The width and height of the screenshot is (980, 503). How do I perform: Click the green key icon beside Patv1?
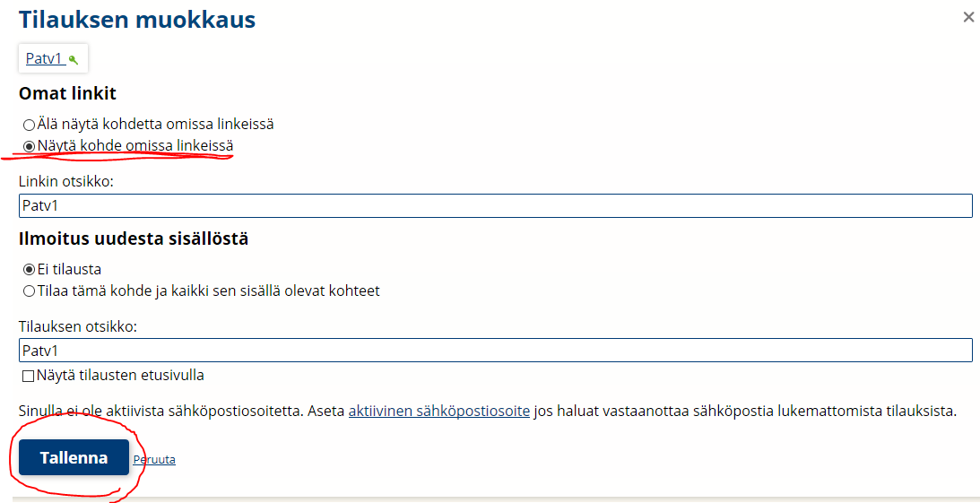click(74, 60)
